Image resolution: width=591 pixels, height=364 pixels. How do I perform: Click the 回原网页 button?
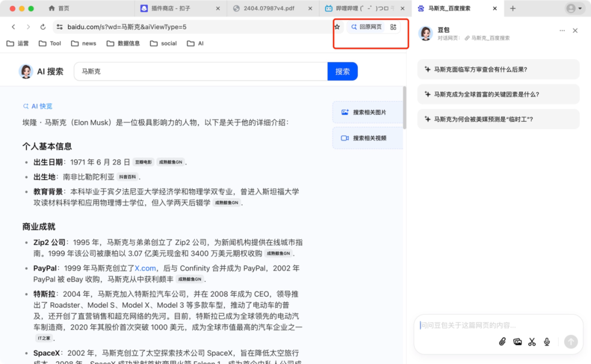[367, 26]
